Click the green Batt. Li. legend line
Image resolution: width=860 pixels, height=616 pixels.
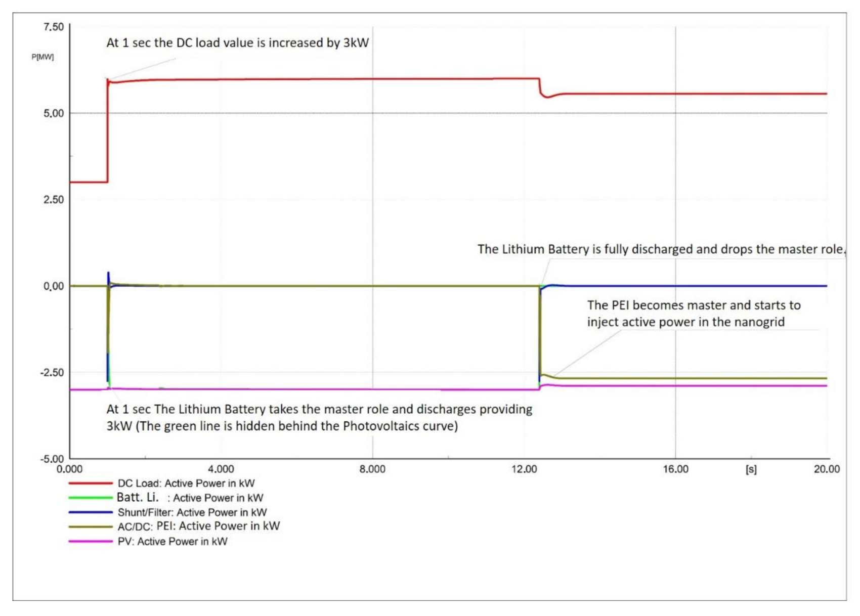[91, 498]
